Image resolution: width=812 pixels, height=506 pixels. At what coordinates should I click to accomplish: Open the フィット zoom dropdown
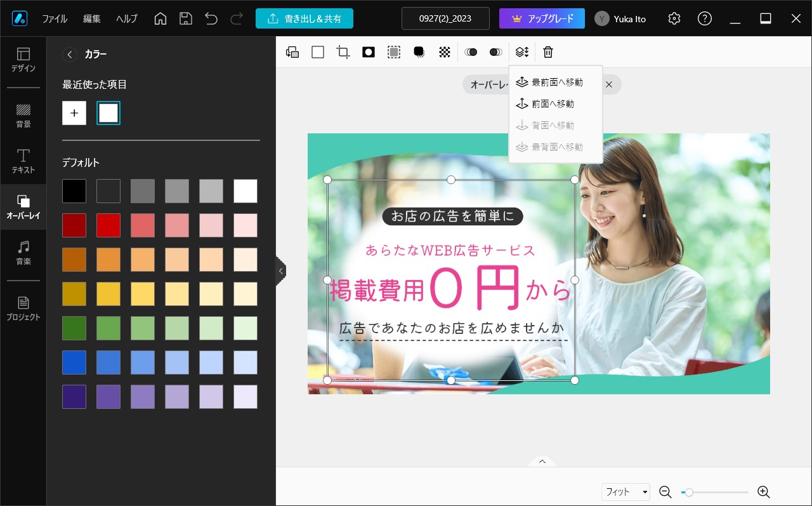pos(626,492)
